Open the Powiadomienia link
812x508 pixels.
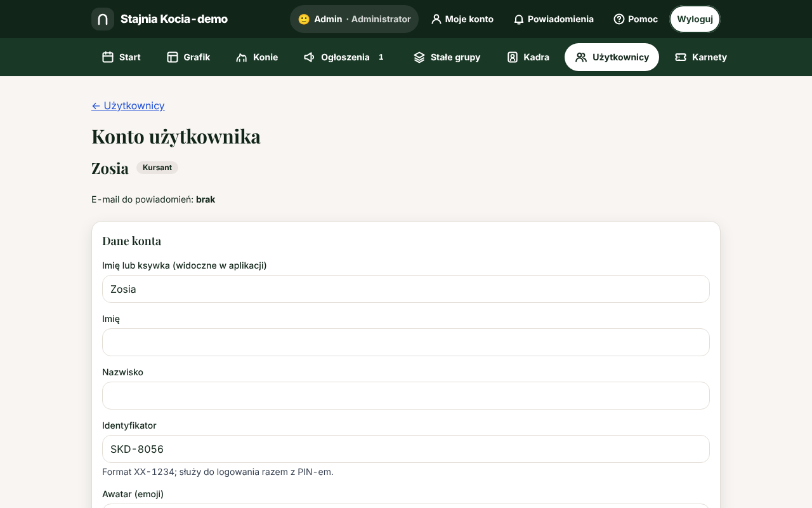coord(554,19)
